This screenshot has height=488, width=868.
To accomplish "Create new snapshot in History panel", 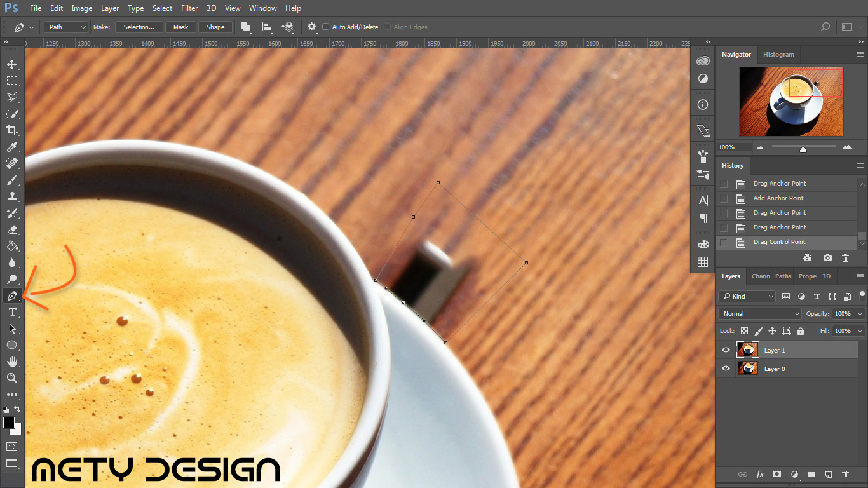I will [827, 258].
